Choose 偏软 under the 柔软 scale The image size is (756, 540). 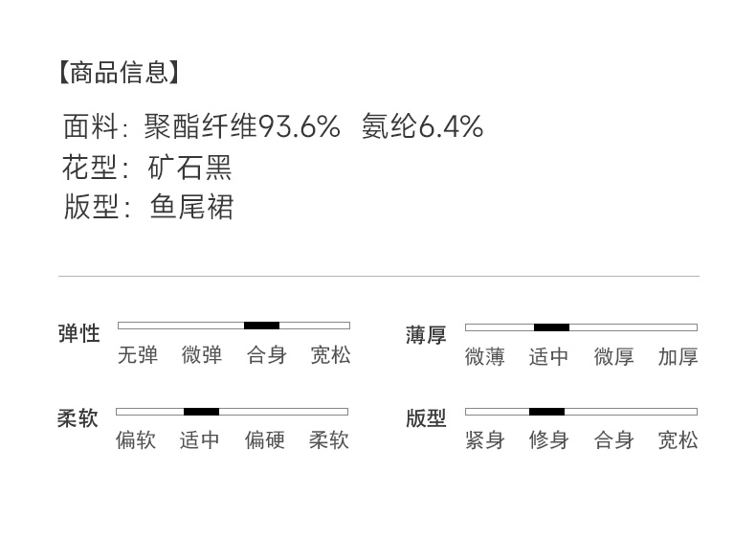pos(136,440)
